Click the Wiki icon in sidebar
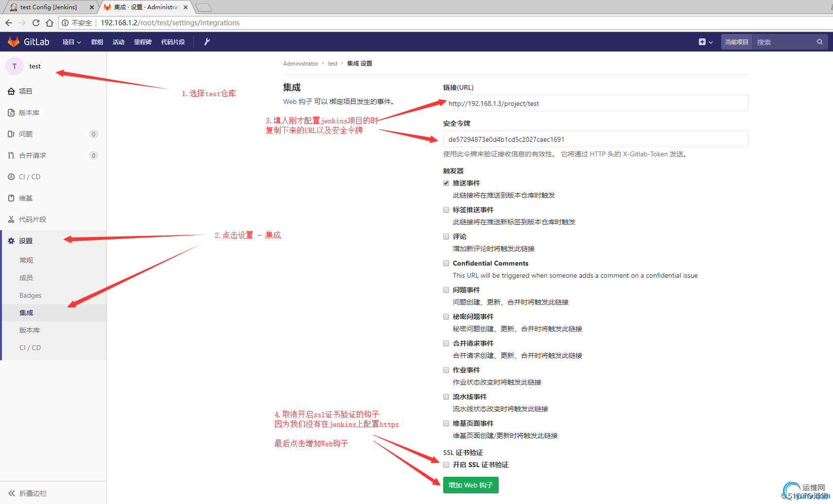 tap(11, 198)
